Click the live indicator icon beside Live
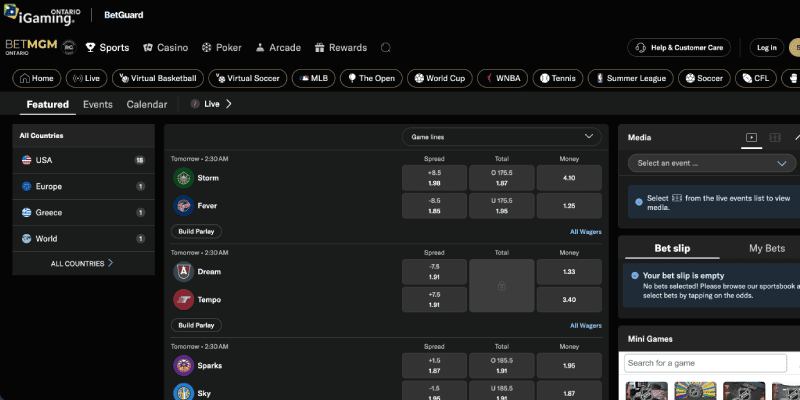 click(x=195, y=104)
